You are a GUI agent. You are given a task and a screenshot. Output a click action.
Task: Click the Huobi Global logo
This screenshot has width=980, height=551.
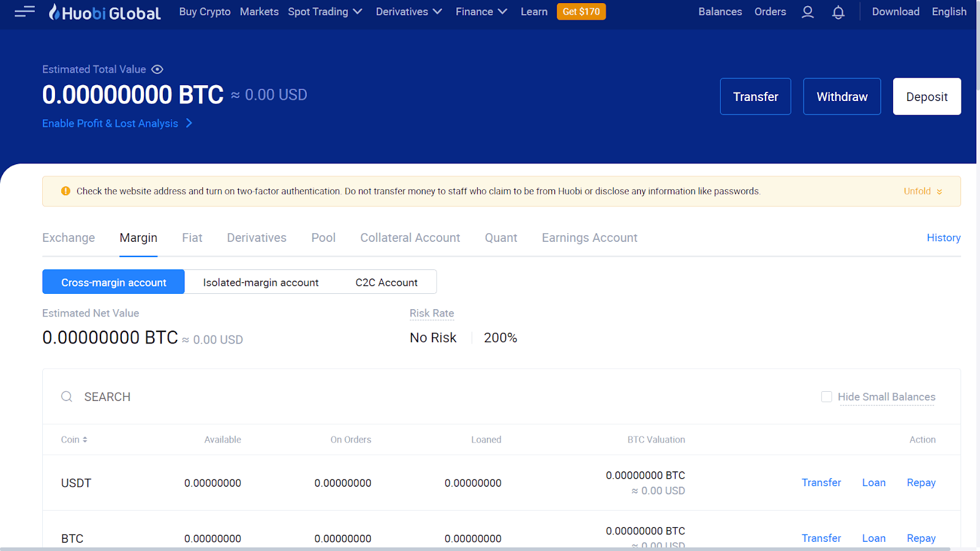click(x=105, y=12)
